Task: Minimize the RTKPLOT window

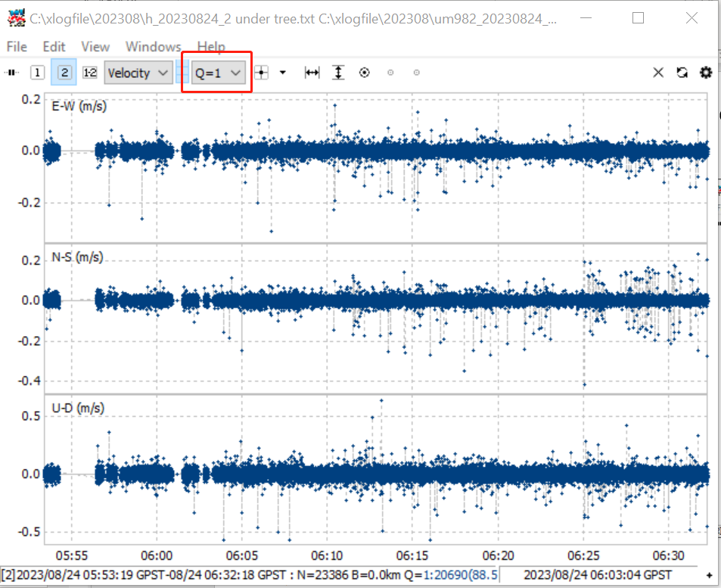Action: click(586, 18)
